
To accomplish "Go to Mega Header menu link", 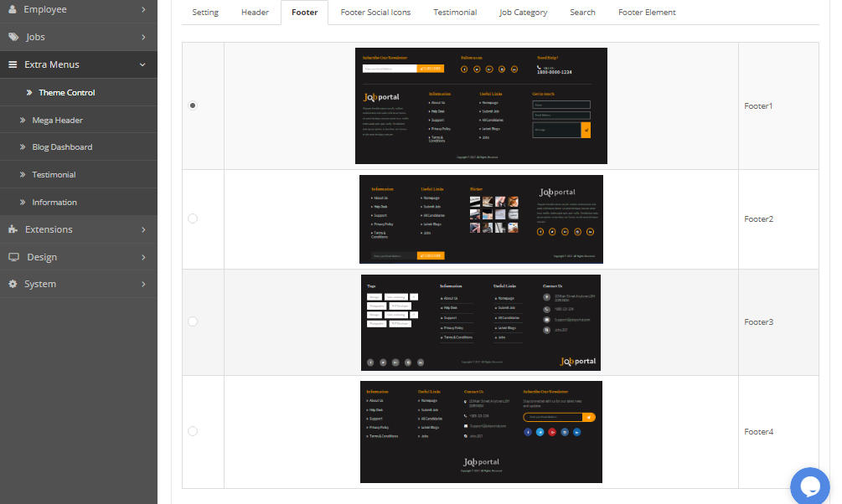I will click(x=57, y=120).
